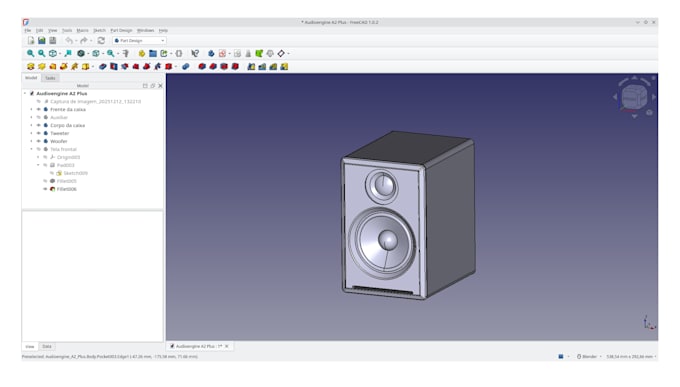Screen dimensions: 680x387
Task: Open the Blender navigation style dropdown
Action: [x=589, y=356]
